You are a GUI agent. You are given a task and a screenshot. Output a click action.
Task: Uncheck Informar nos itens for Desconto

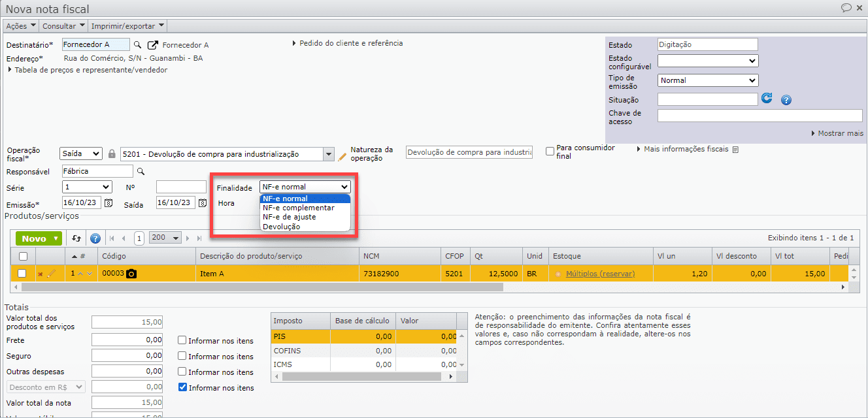[x=182, y=387]
